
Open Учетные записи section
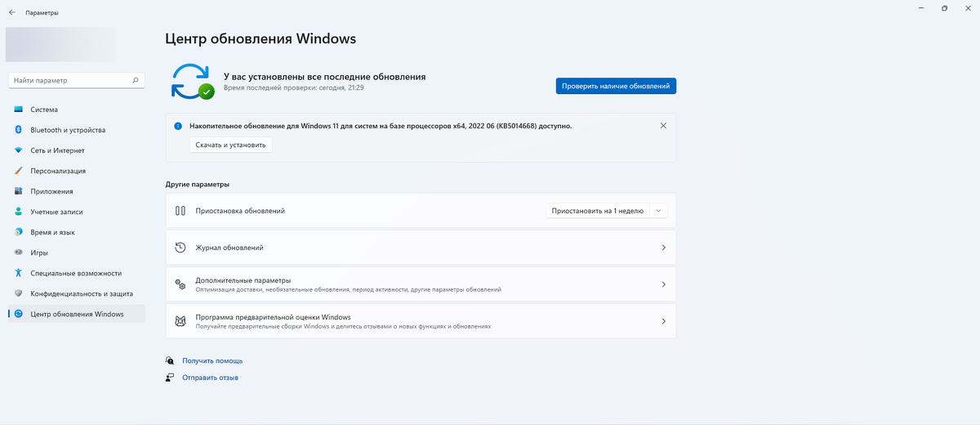pyautogui.click(x=76, y=212)
